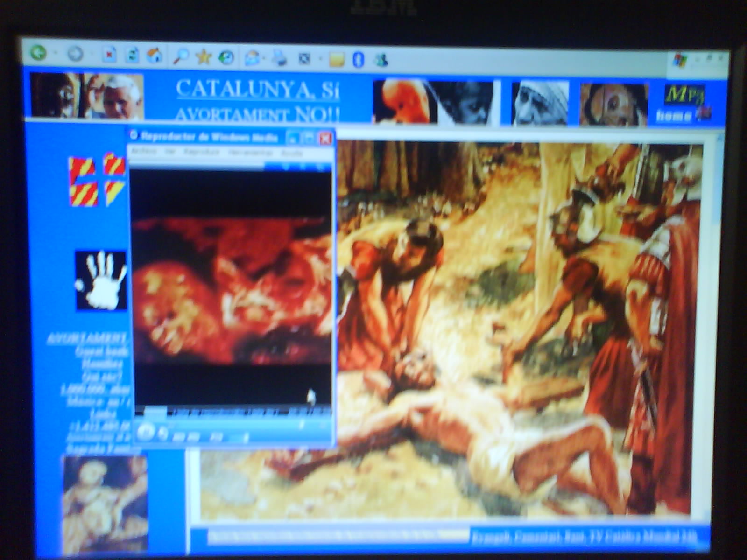Screen dimensions: 747x560
Task: Click the baby photo in header banner
Action: 405,102
